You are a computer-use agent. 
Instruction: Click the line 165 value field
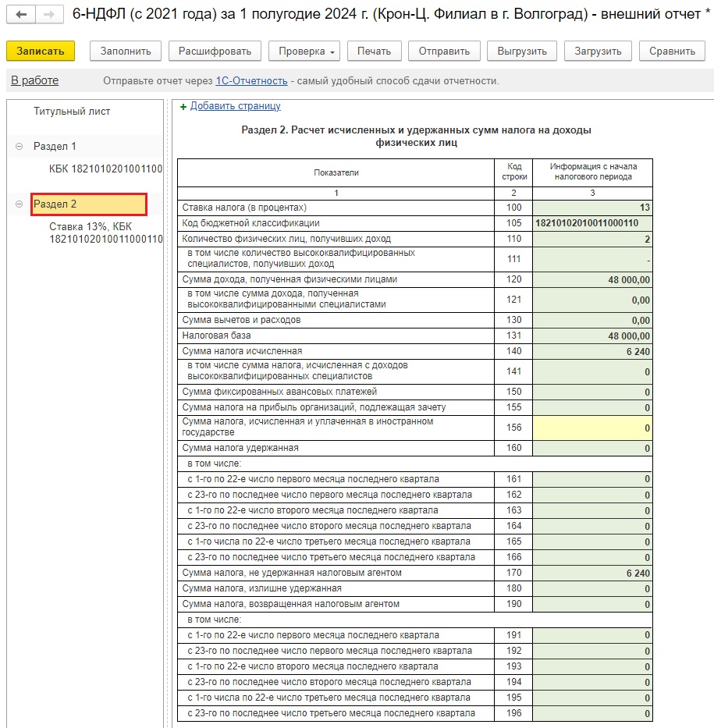tap(592, 542)
